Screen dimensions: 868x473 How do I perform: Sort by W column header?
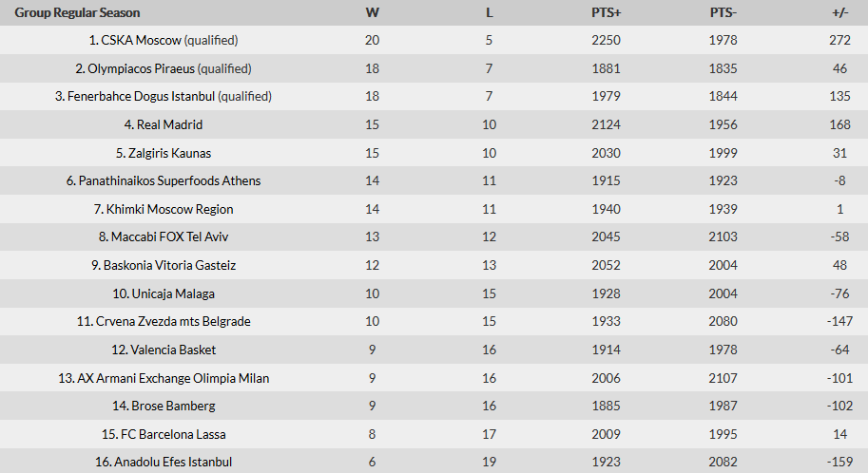coord(372,12)
